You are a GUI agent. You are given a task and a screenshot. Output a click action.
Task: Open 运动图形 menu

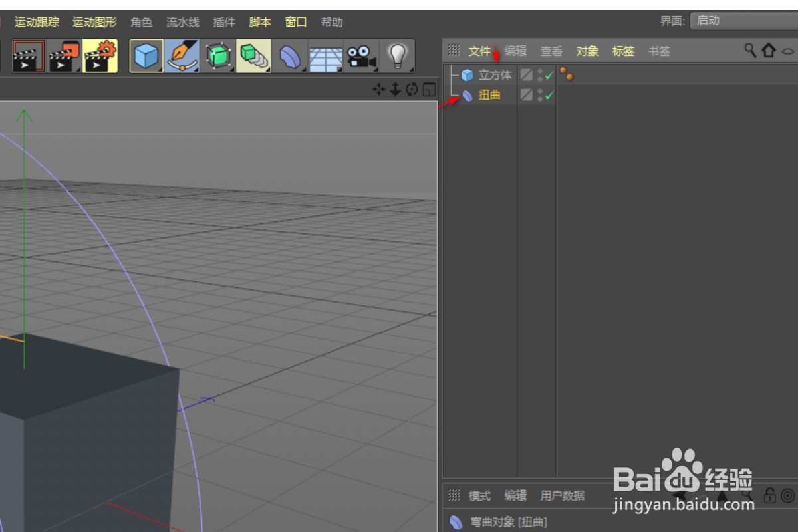[x=94, y=22]
